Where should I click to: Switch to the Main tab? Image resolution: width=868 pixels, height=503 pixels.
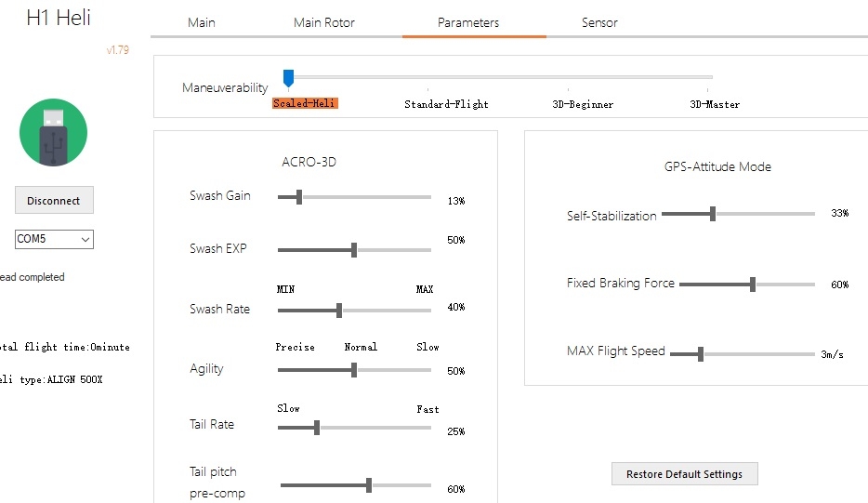(202, 22)
